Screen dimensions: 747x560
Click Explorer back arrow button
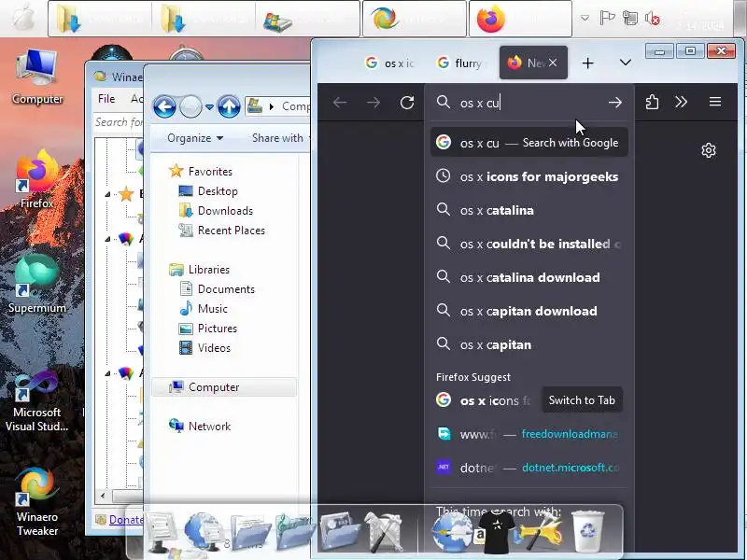coord(165,106)
